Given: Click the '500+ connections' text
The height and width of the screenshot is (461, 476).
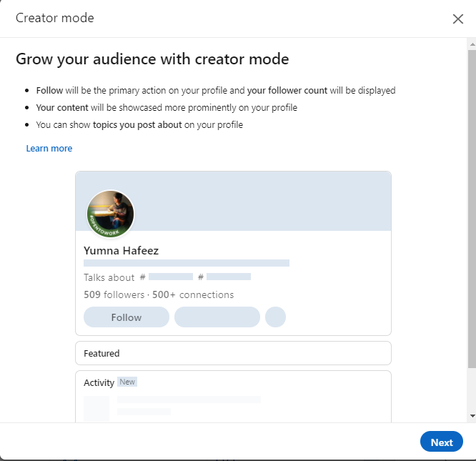Looking at the screenshot, I should [x=193, y=294].
